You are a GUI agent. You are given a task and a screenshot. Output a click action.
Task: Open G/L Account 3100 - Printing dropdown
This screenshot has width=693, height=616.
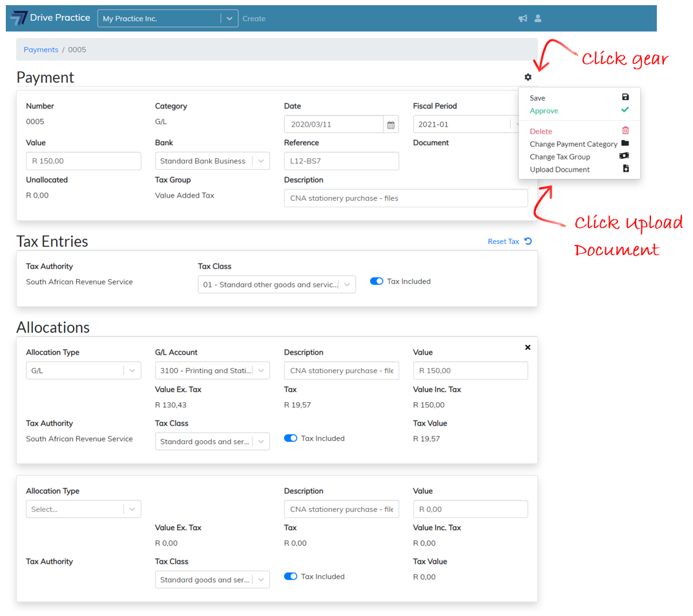click(x=212, y=371)
